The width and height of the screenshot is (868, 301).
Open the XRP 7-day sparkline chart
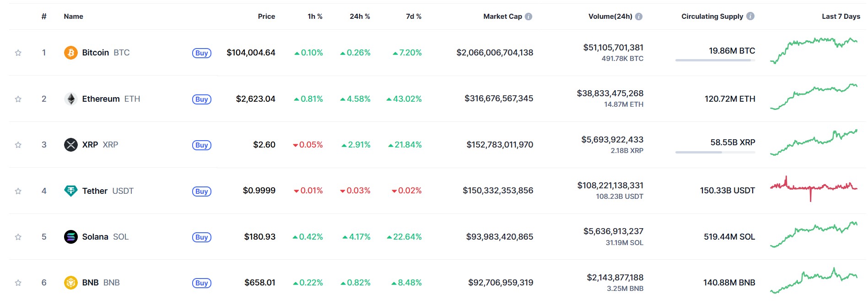(814, 142)
